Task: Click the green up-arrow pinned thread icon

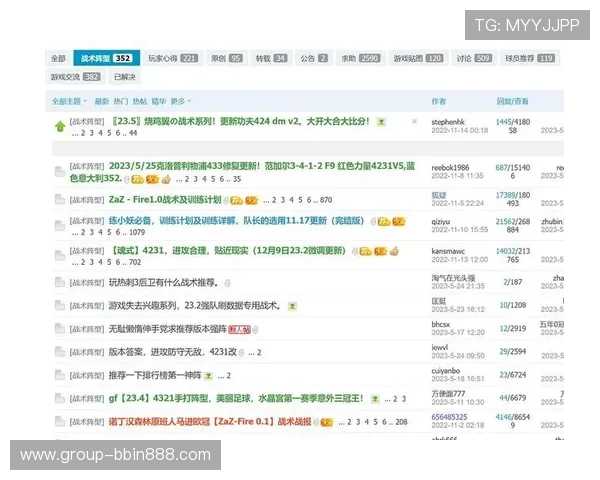Action: 60,126
